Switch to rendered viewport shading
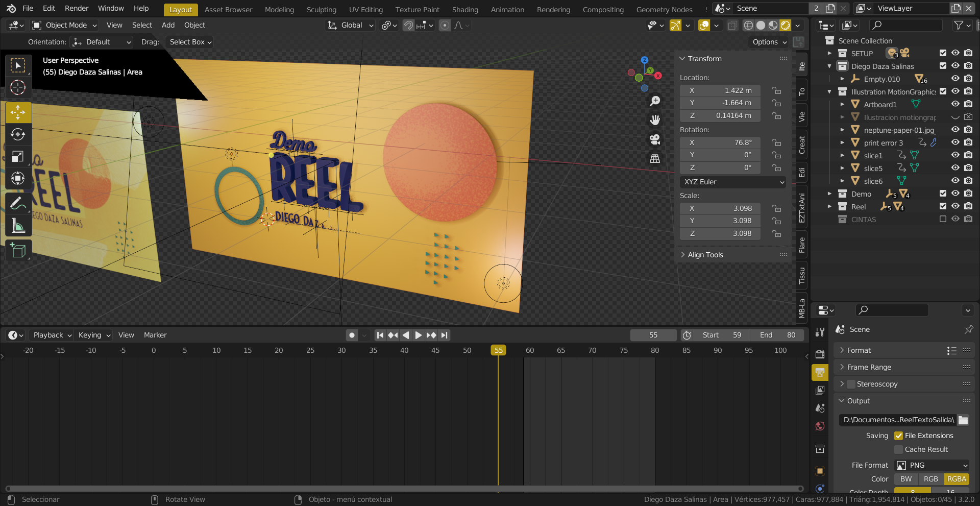 [786, 25]
